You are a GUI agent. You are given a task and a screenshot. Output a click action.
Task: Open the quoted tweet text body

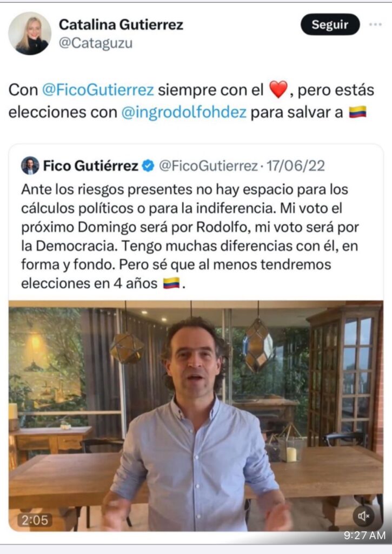point(190,236)
